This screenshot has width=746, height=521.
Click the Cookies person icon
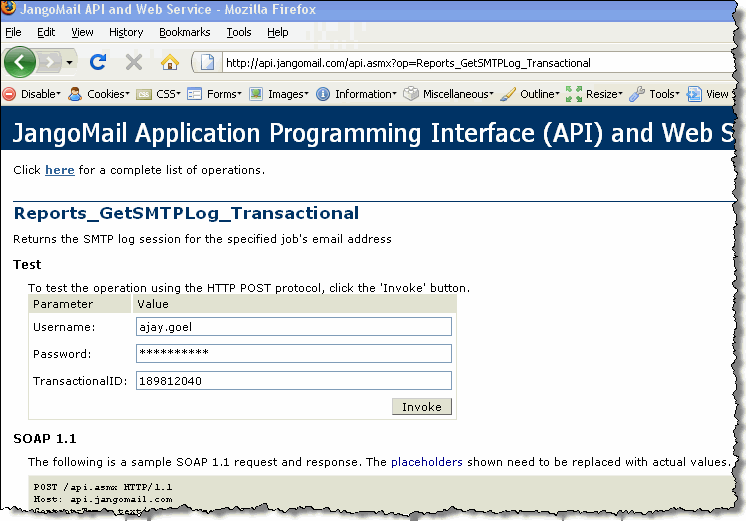tap(75, 94)
